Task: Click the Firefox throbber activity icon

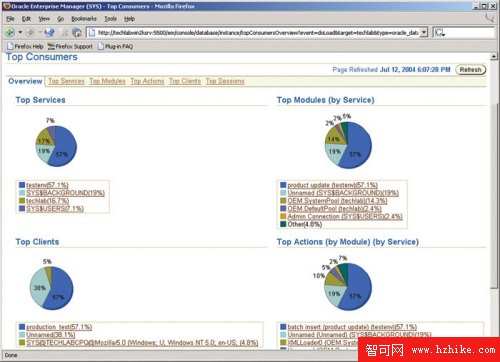Action: [x=489, y=18]
